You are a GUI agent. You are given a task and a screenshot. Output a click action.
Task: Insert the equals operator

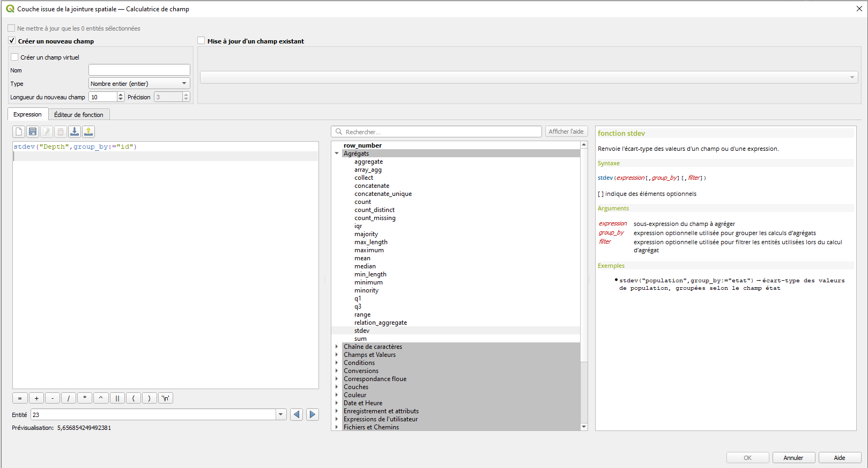20,398
